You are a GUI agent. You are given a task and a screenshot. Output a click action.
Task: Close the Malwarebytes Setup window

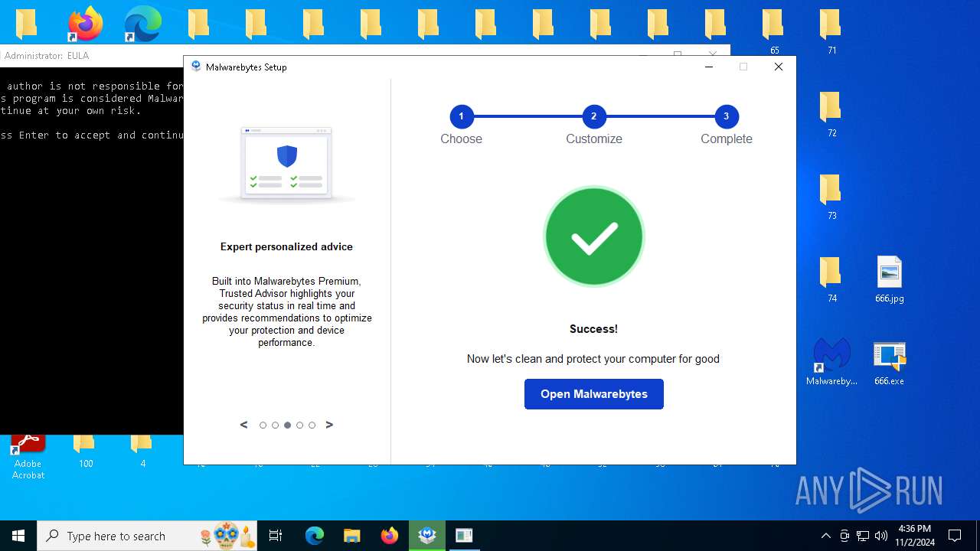point(779,67)
